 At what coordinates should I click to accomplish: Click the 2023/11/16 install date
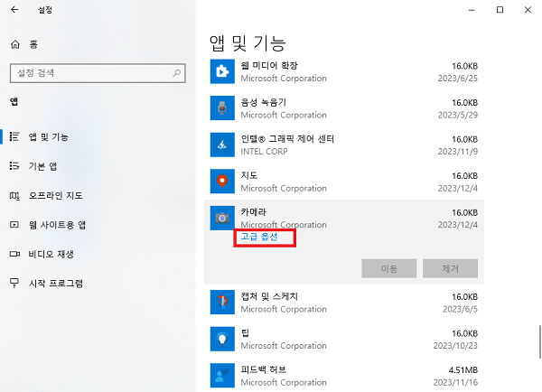point(455,382)
